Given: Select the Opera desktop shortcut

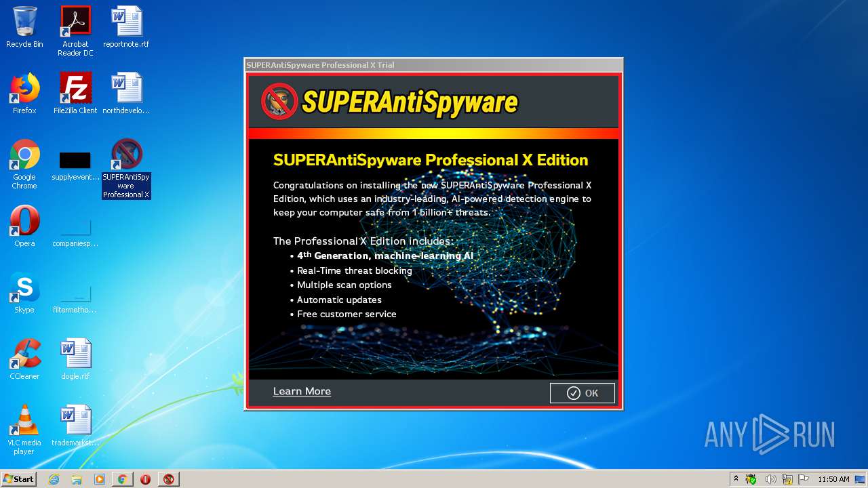Looking at the screenshot, I should (24, 226).
